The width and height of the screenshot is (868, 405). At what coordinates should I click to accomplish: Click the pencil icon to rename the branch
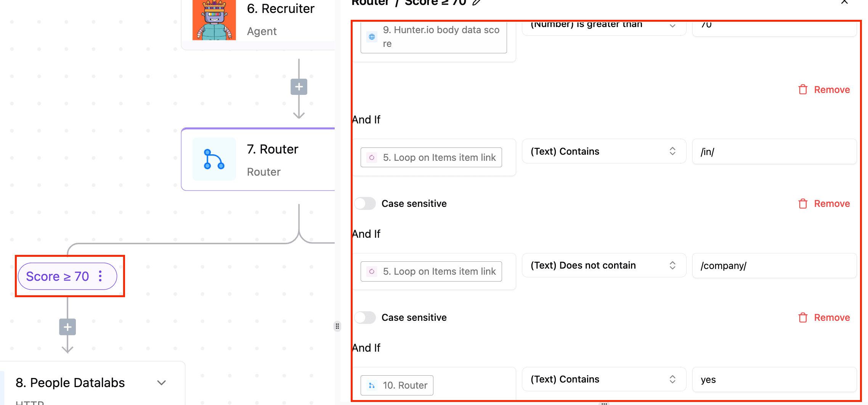(477, 2)
